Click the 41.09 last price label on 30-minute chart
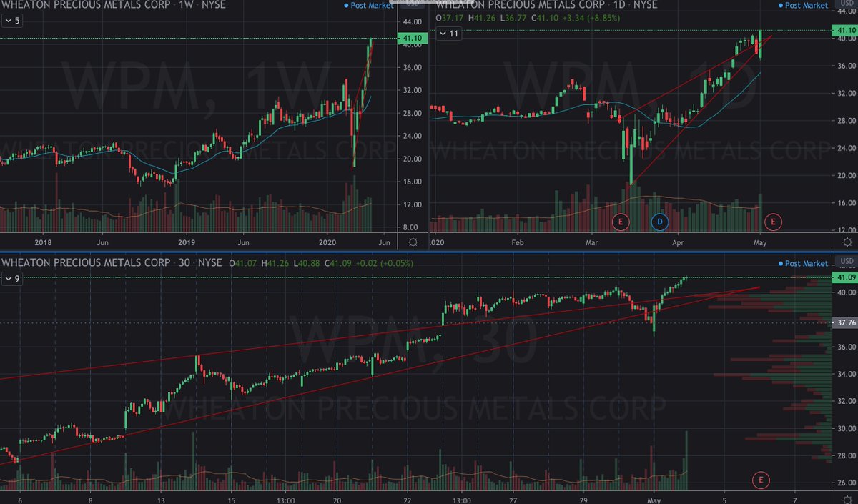The image size is (858, 504). (844, 277)
